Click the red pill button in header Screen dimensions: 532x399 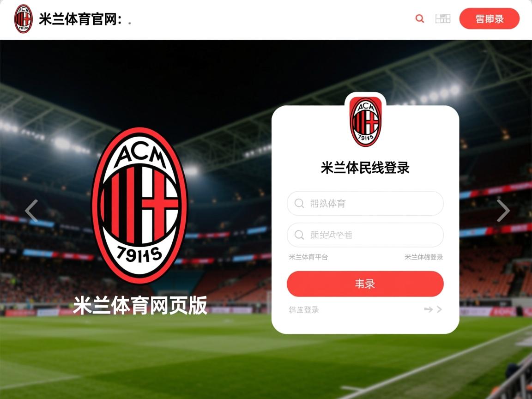(x=489, y=18)
